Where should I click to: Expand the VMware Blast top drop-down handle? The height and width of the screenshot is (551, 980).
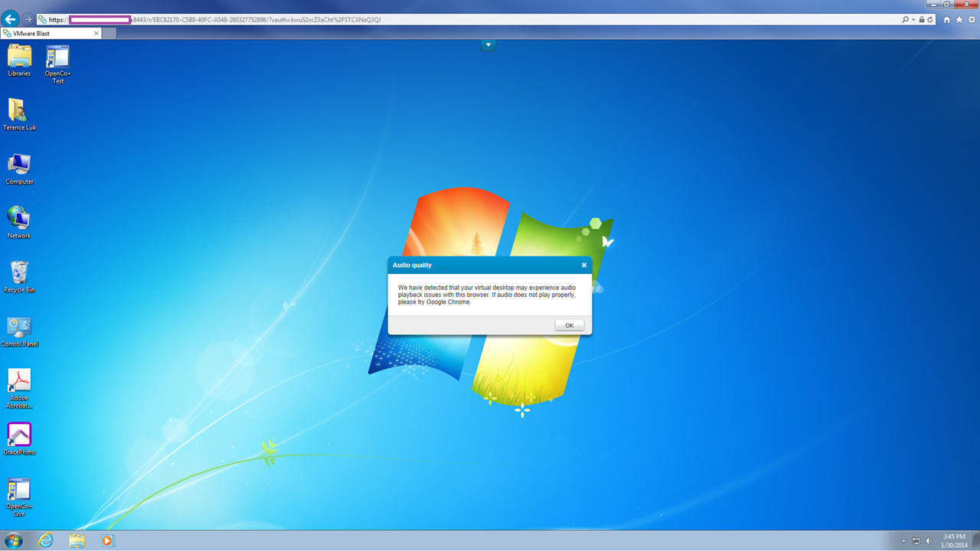[488, 44]
